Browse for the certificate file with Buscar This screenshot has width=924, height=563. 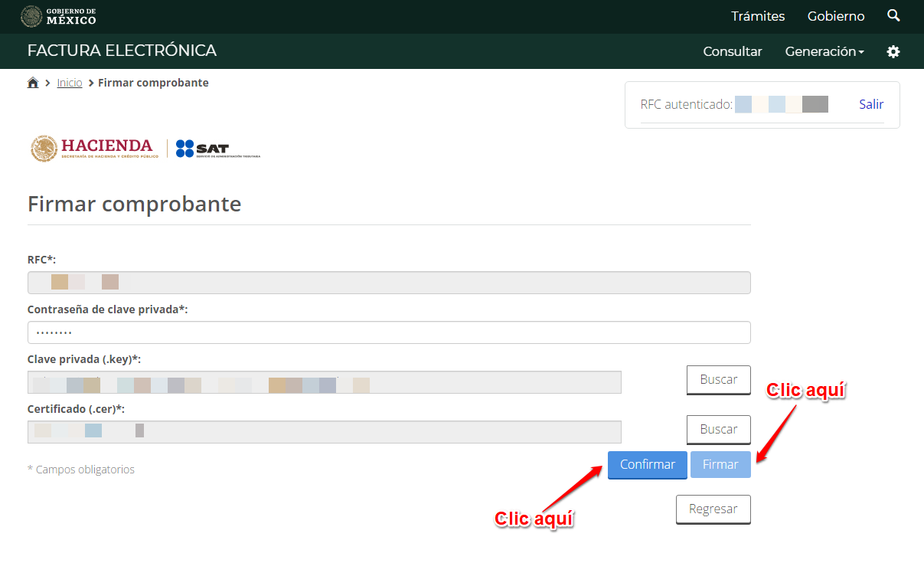(719, 430)
